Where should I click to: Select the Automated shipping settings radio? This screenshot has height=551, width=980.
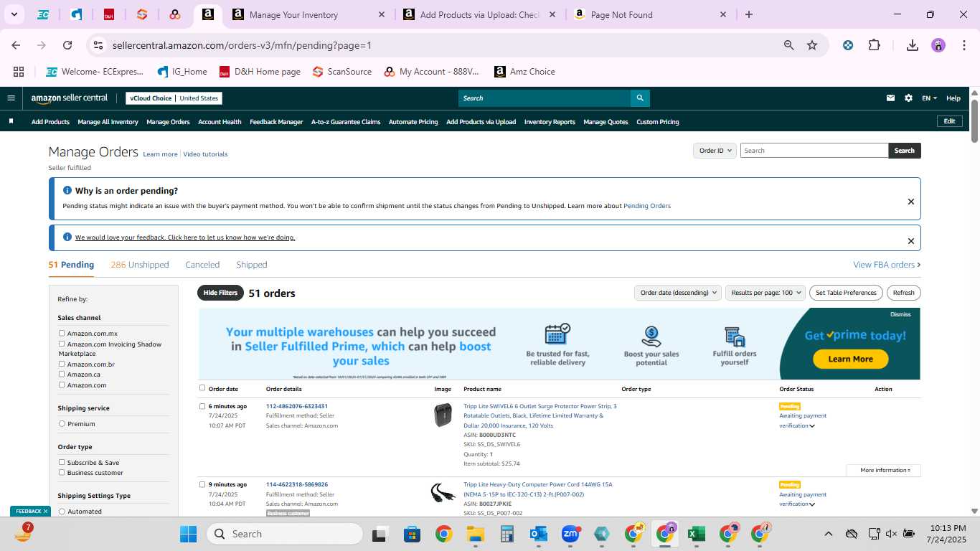(x=62, y=511)
